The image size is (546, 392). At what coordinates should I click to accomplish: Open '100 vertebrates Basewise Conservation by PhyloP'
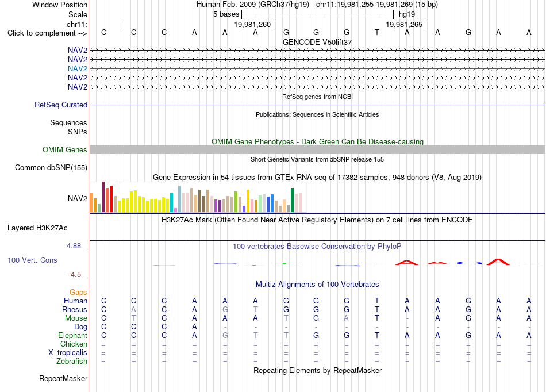pyautogui.click(x=317, y=247)
